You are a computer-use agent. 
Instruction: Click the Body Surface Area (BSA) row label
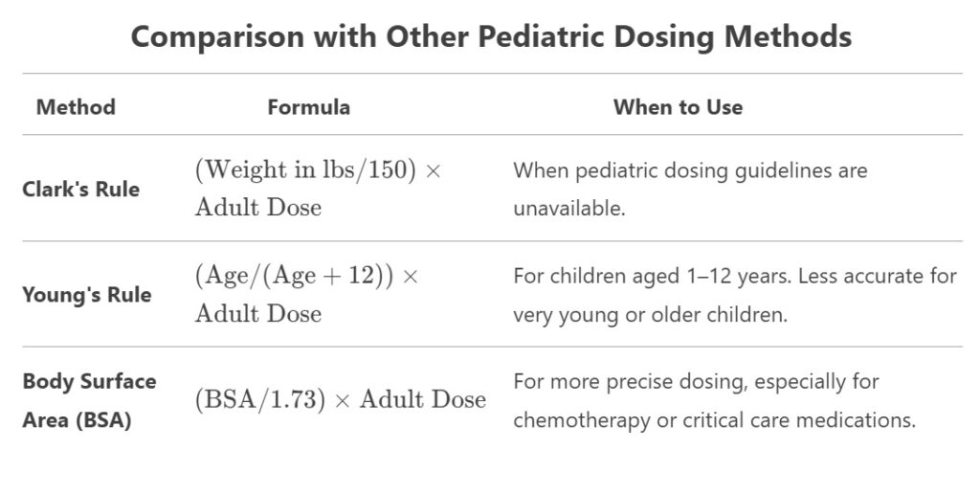point(89,400)
